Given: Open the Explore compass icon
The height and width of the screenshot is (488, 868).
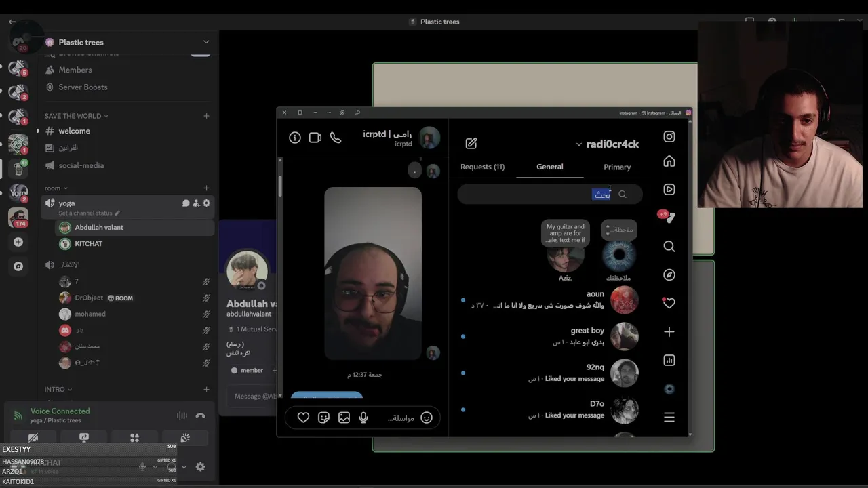Looking at the screenshot, I should (669, 274).
